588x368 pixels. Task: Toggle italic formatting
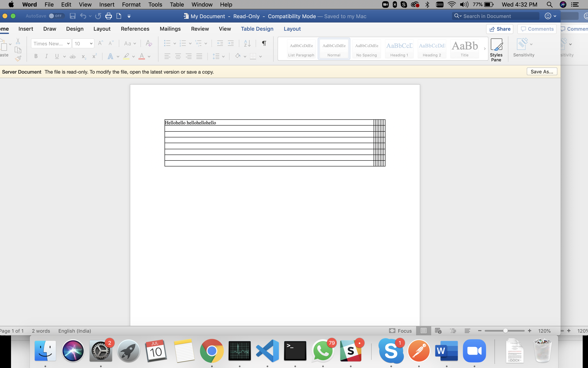click(46, 56)
